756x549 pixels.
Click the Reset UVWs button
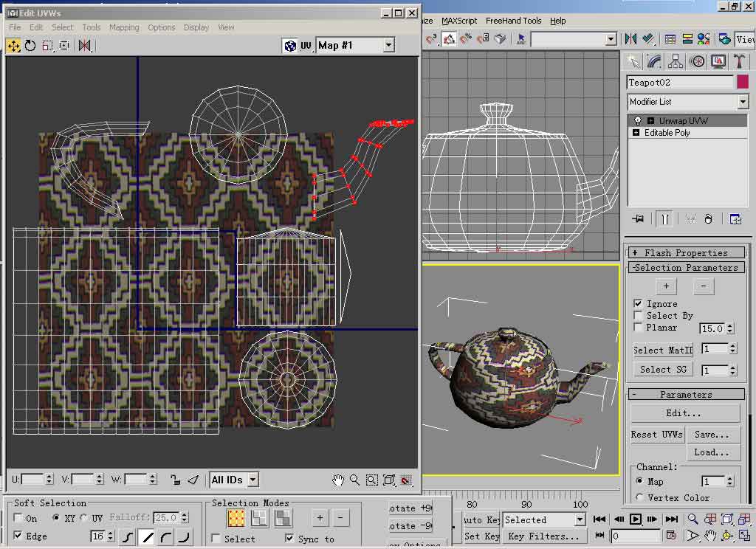pyautogui.click(x=656, y=435)
